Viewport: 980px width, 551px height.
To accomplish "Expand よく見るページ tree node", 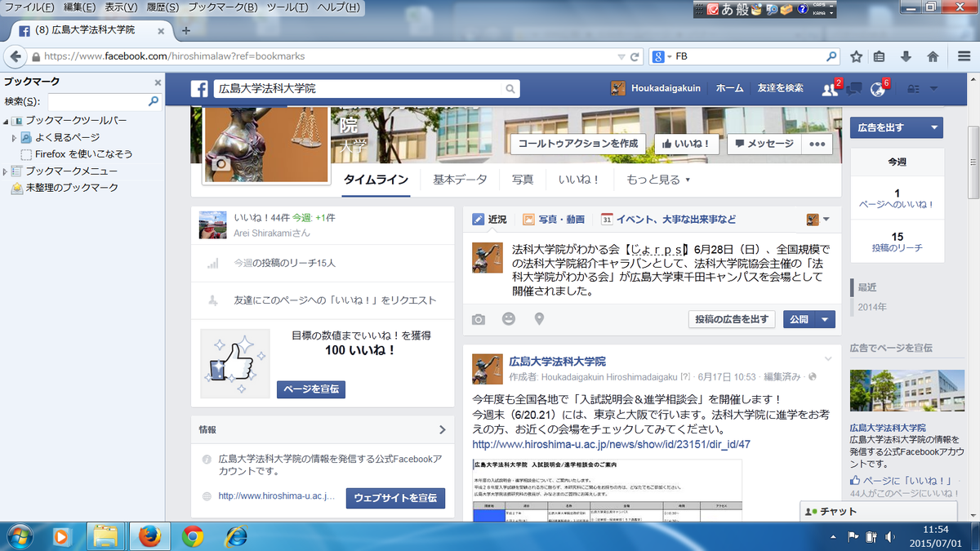I will (14, 137).
